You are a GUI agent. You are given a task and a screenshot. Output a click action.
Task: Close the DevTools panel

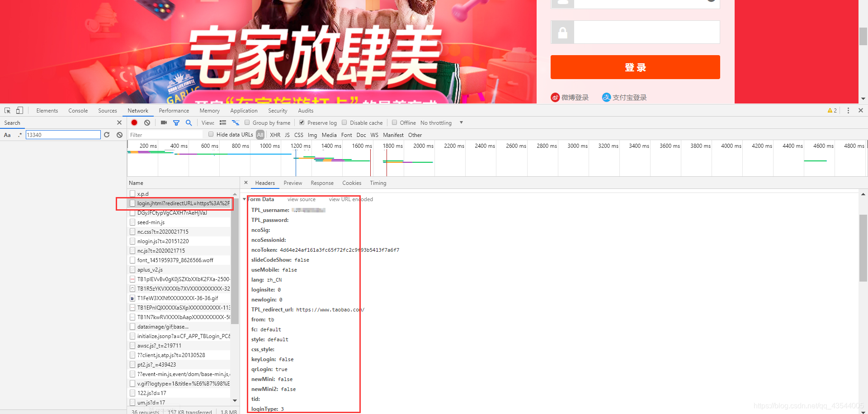pyautogui.click(x=861, y=110)
